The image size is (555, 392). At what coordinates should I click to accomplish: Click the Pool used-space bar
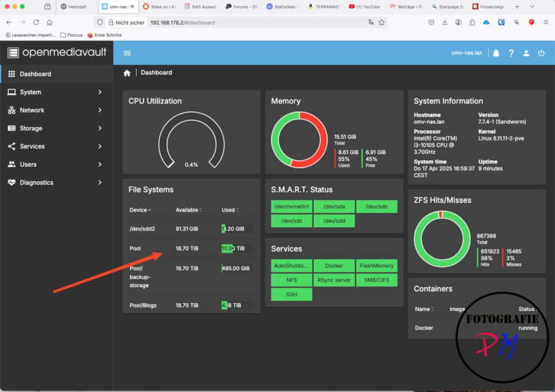click(237, 248)
